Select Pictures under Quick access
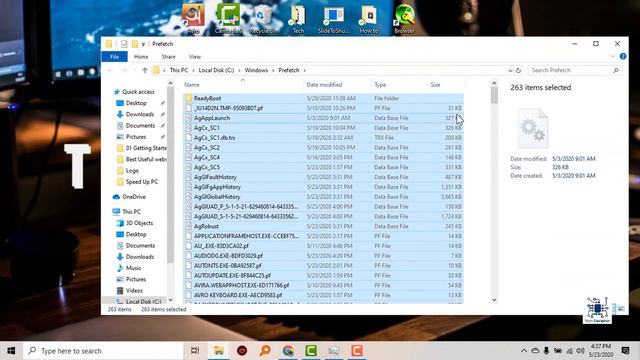Screen dimensions: 640x360 (x=136, y=137)
